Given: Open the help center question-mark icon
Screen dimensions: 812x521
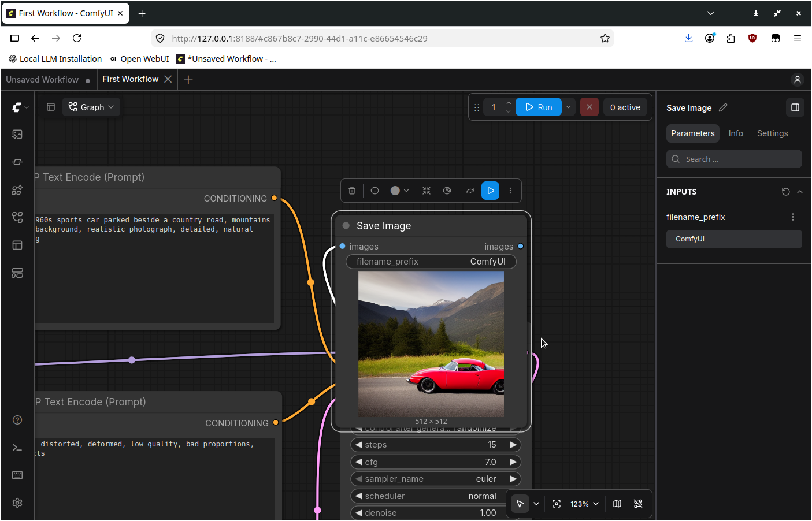Looking at the screenshot, I should [17, 420].
